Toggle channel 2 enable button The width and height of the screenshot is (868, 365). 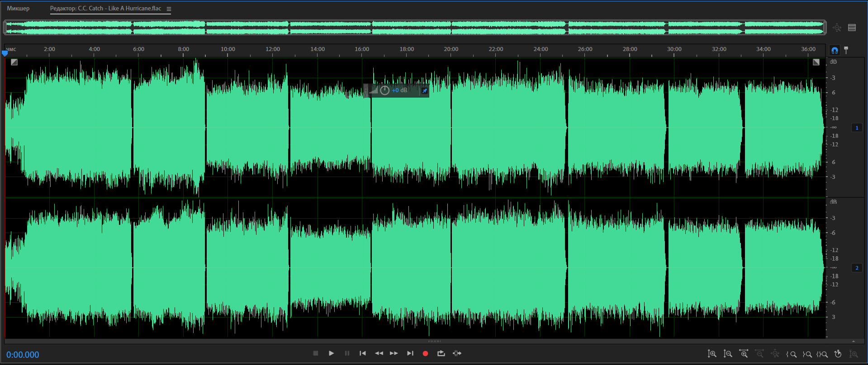pyautogui.click(x=857, y=268)
